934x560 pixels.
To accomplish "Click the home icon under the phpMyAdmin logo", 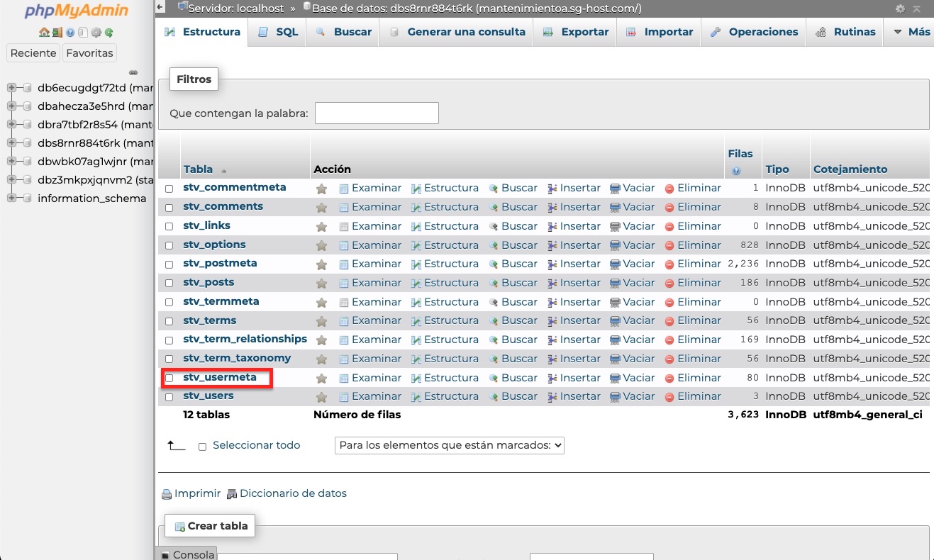I will (x=44, y=33).
